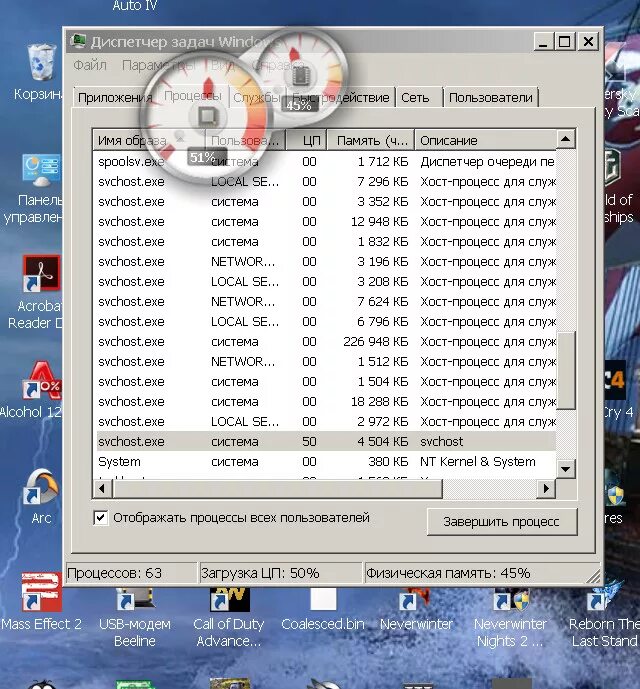Open the Файл menu
Image resolution: width=640 pixels, height=689 pixels.
click(90, 65)
